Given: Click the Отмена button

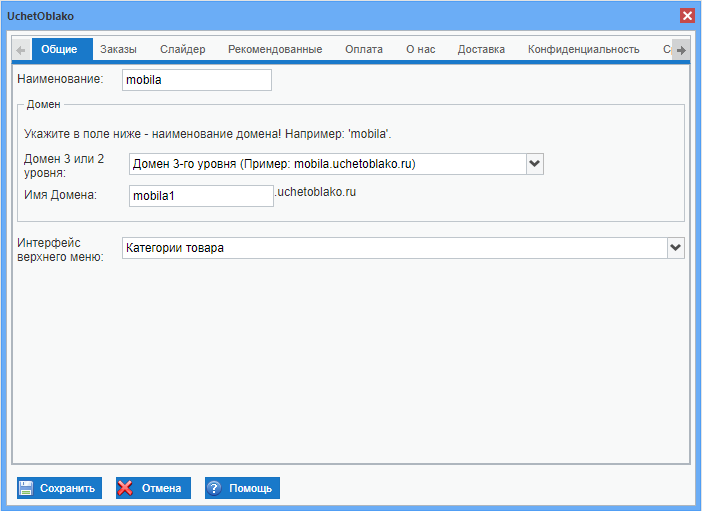Looking at the screenshot, I should [153, 488].
